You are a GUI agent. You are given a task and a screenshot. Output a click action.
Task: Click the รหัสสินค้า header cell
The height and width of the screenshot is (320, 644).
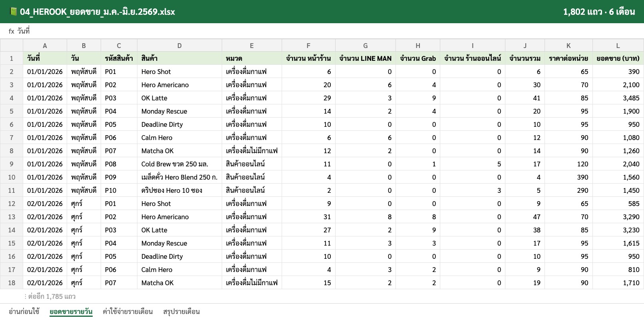tap(119, 58)
